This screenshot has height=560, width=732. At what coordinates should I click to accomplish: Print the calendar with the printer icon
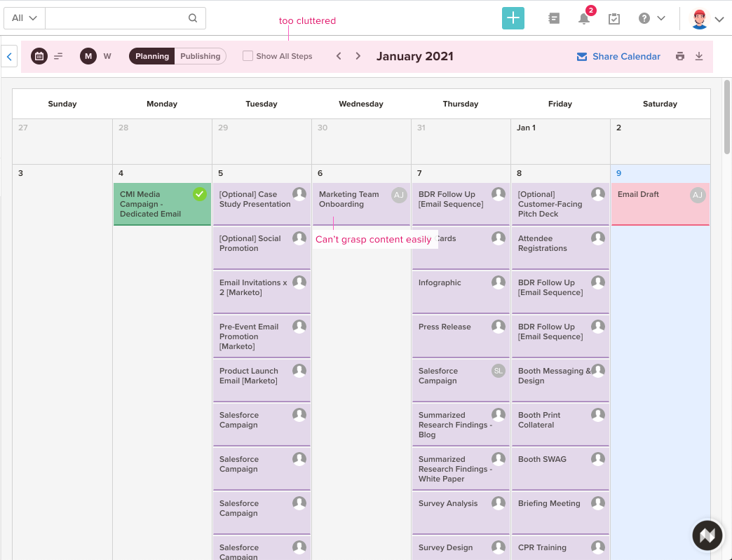(x=680, y=56)
